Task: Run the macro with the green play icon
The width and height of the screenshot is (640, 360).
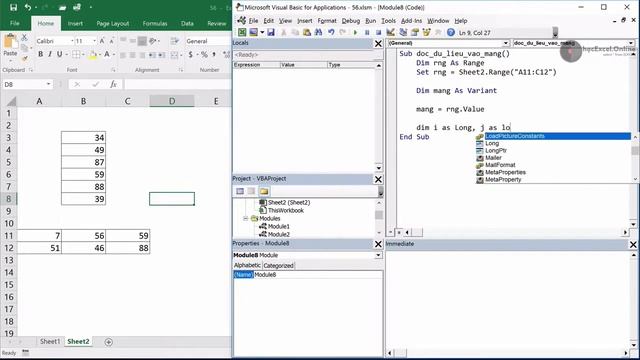Action: click(x=355, y=32)
